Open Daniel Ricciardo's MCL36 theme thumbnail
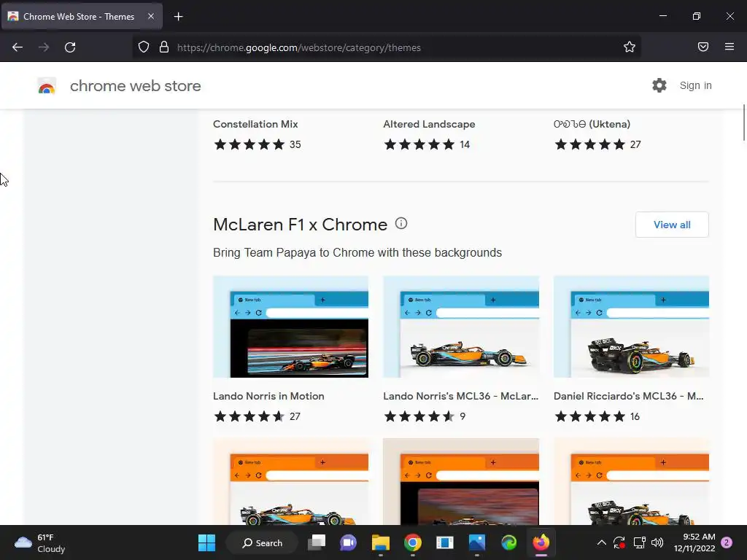This screenshot has height=560, width=747. (631, 327)
